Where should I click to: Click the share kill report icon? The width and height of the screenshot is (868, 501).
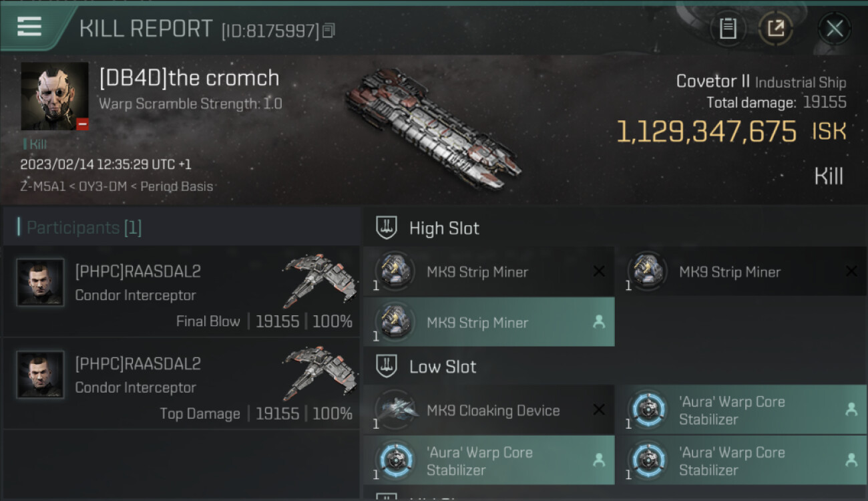pyautogui.click(x=775, y=29)
